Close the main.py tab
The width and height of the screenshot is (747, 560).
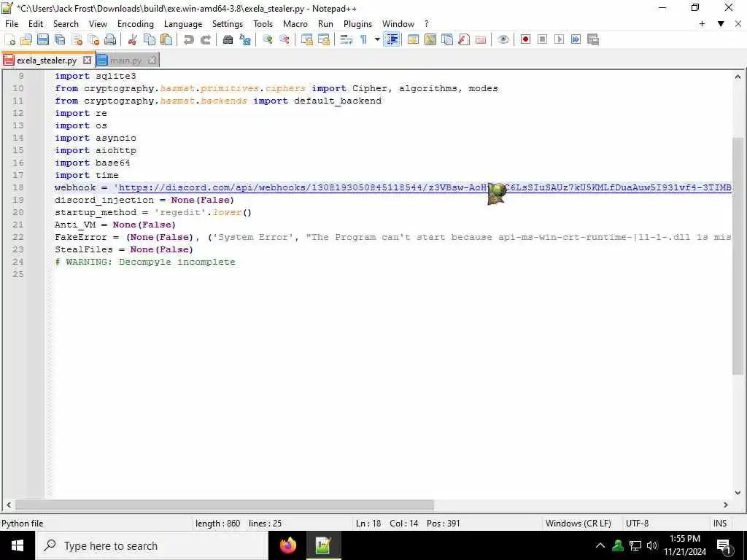click(x=152, y=61)
